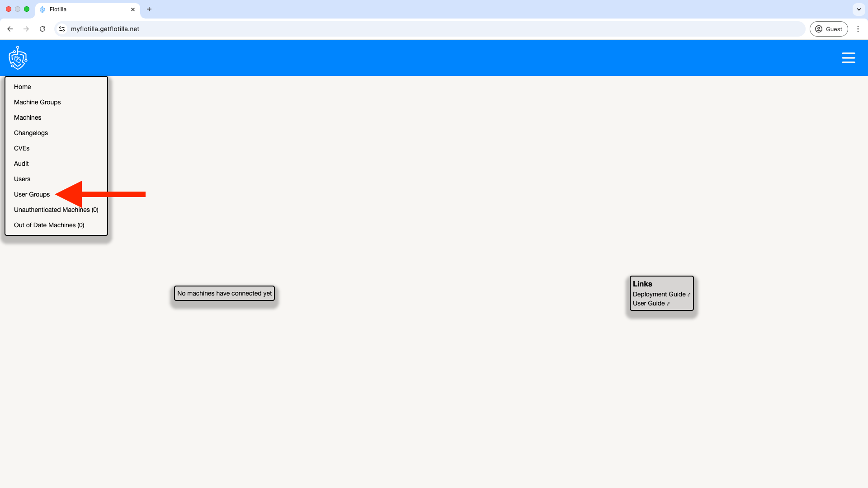Open the CVEs menu entry
Screen dimensions: 868x488
22,148
